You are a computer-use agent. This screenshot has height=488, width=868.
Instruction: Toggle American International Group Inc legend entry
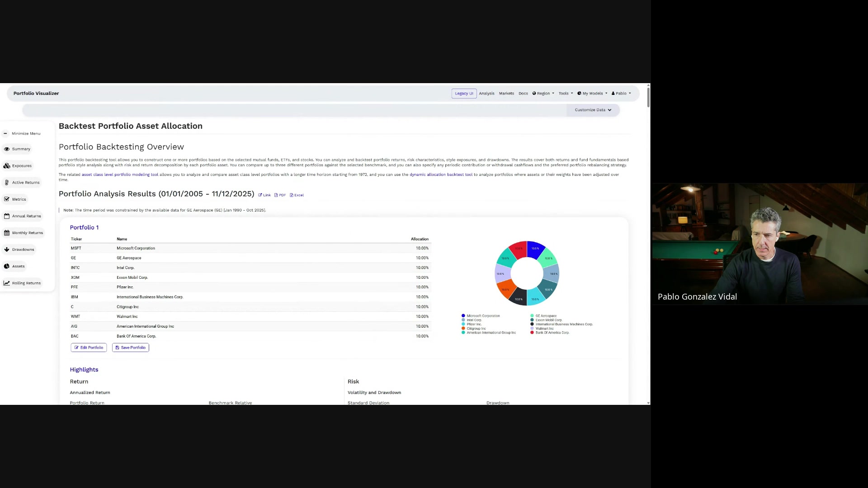489,333
